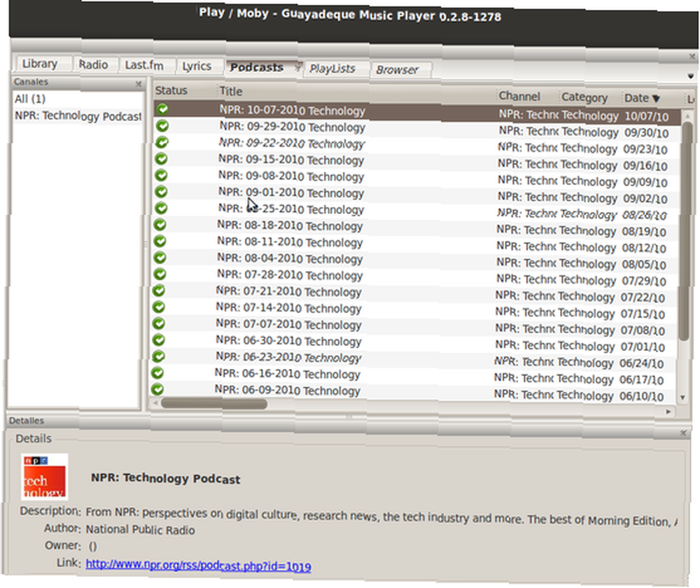Sort by Category column header
The height and width of the screenshot is (588, 700).
point(584,97)
